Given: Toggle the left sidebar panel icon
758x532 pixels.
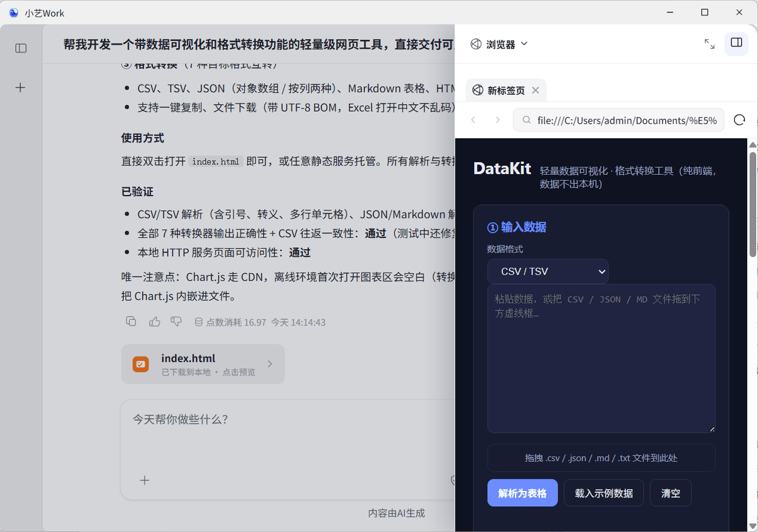Looking at the screenshot, I should tap(21, 48).
